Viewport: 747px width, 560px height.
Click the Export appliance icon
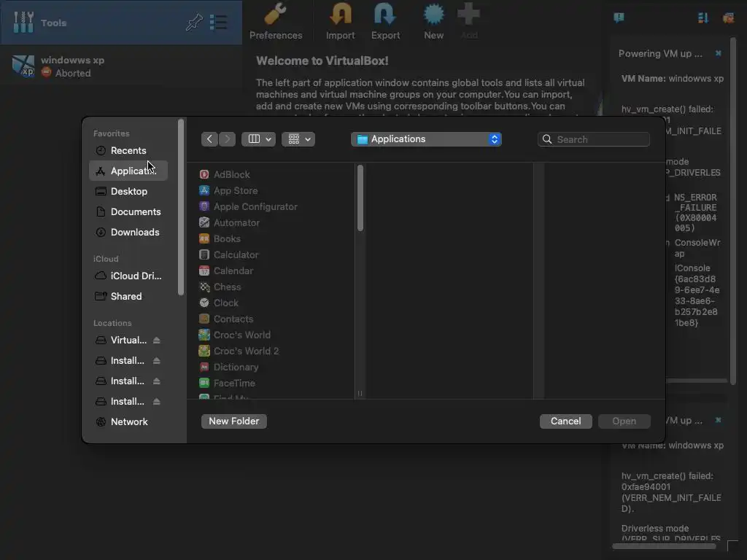[x=385, y=15]
